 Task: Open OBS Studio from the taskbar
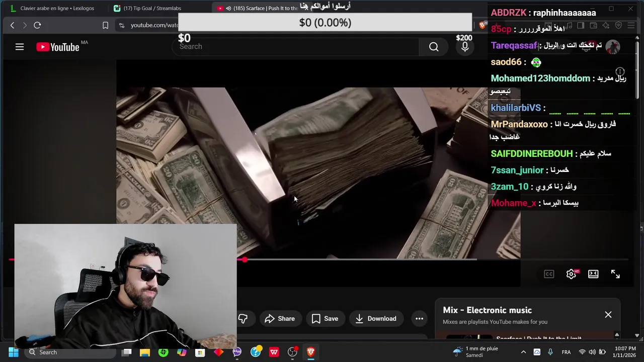click(x=292, y=352)
